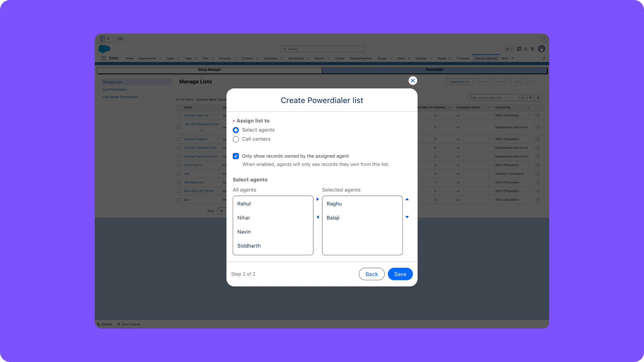Open the Home navigation tab
644x362 pixels.
tap(130, 58)
